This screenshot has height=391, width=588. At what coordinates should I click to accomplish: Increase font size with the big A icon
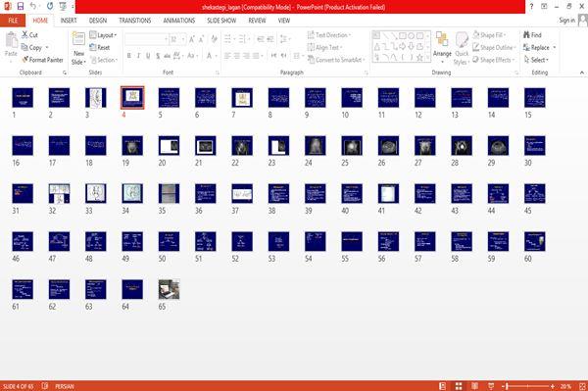(192, 39)
